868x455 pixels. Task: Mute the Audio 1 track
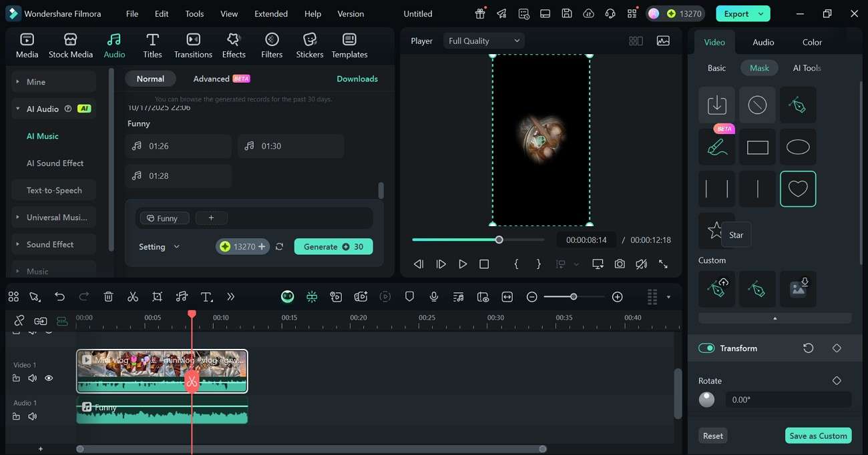point(32,416)
